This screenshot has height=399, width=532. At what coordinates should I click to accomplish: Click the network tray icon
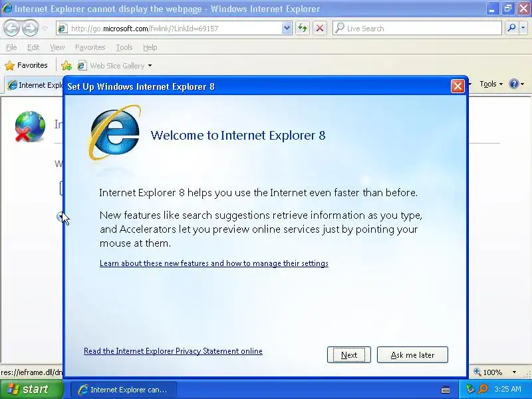click(469, 389)
